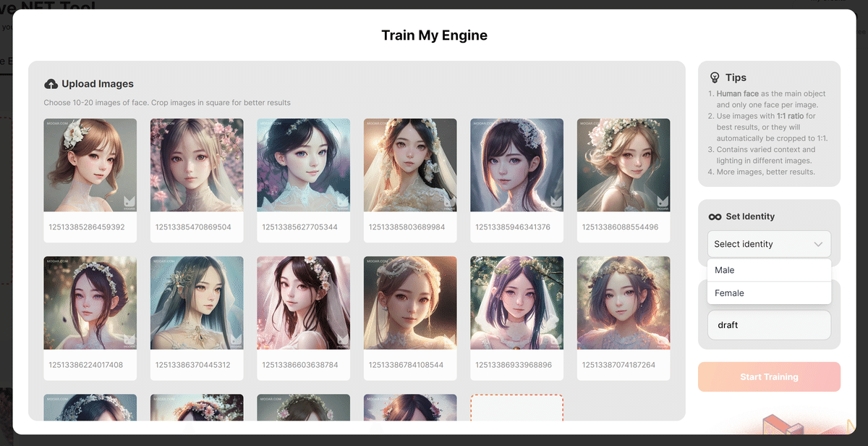This screenshot has height=446, width=868.
Task: Select image thumbnail 12513387074187264
Action: pos(624,303)
